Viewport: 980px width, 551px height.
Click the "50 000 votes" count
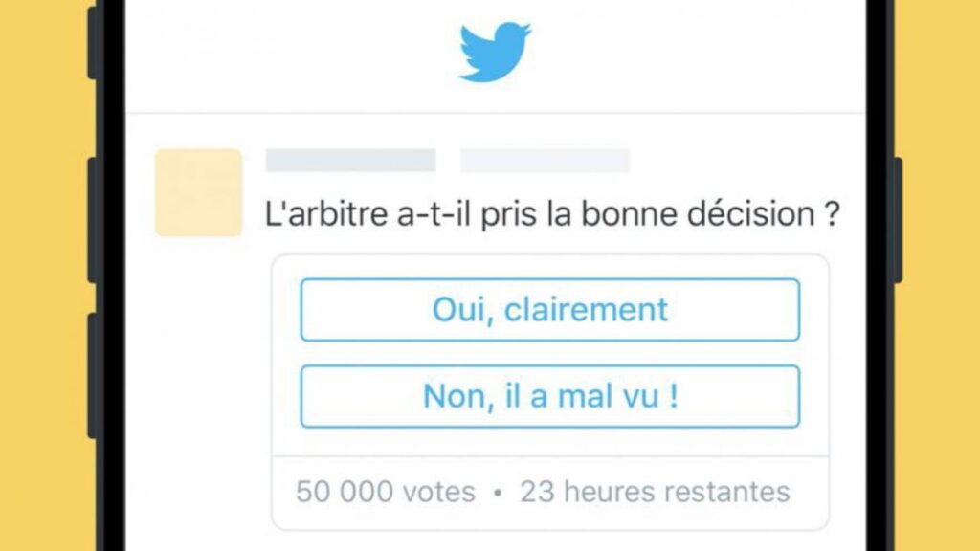(x=386, y=492)
